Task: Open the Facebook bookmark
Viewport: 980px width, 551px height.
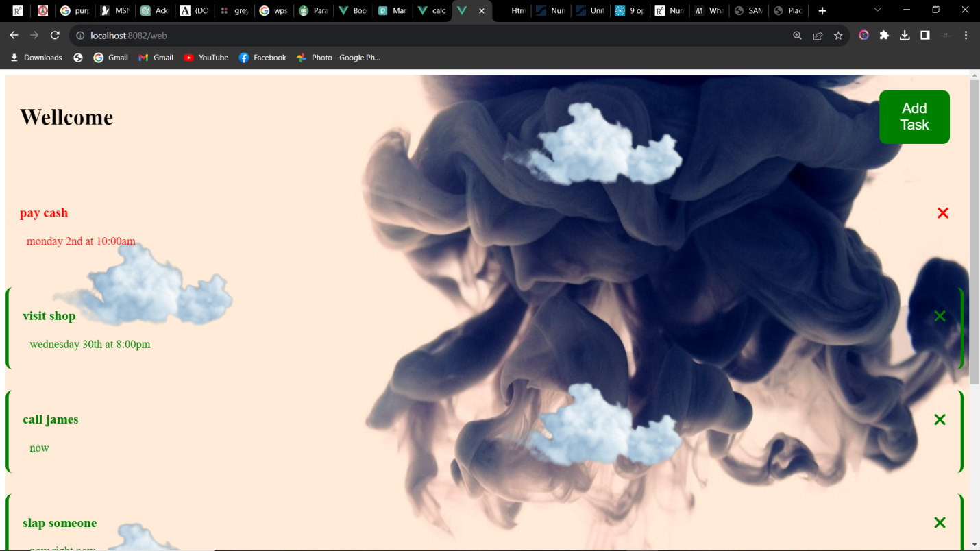Action: [262, 58]
